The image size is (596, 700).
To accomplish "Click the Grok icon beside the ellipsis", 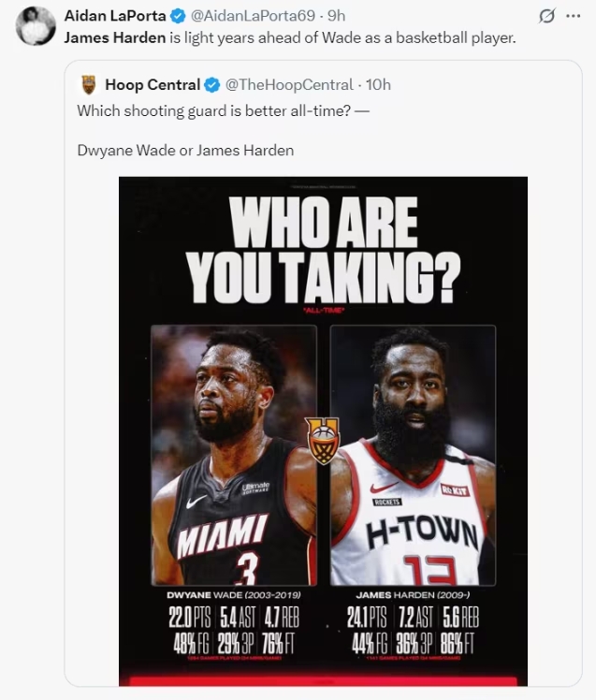I will [x=547, y=18].
